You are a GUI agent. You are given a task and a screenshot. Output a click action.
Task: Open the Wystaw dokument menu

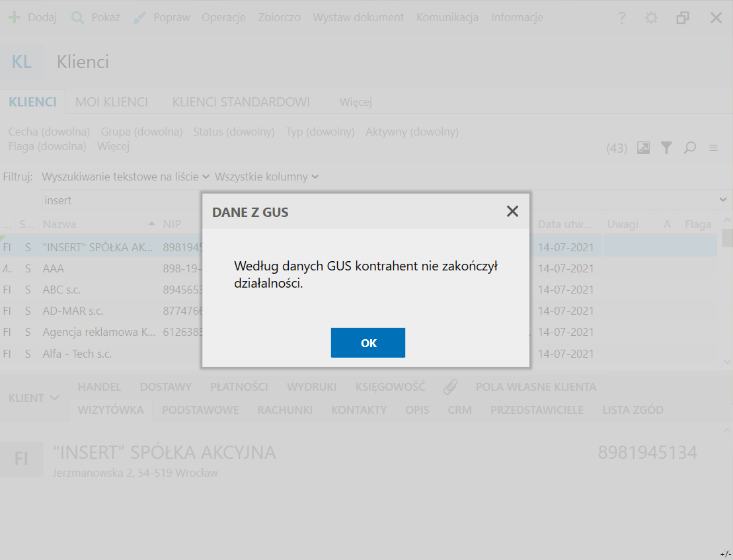(358, 18)
